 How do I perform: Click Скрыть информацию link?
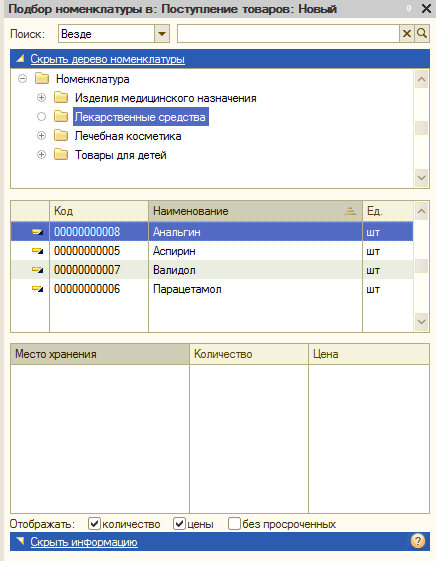pos(84,542)
